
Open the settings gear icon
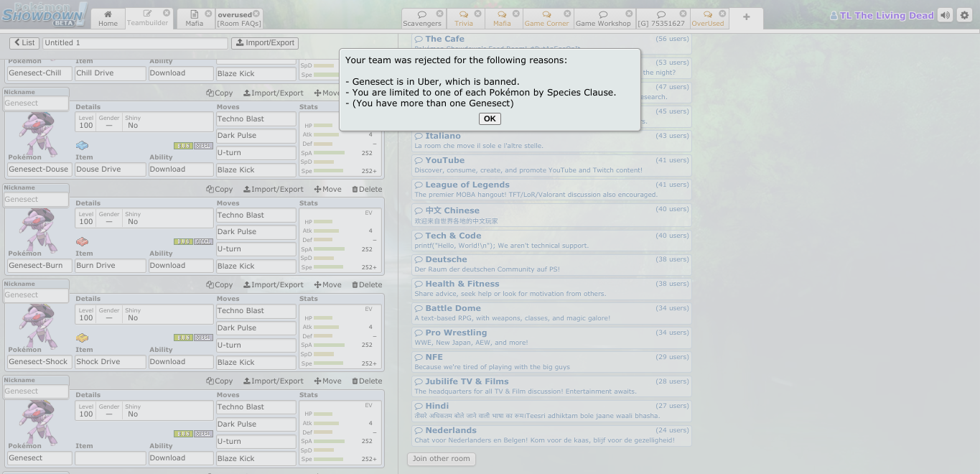coord(964,15)
